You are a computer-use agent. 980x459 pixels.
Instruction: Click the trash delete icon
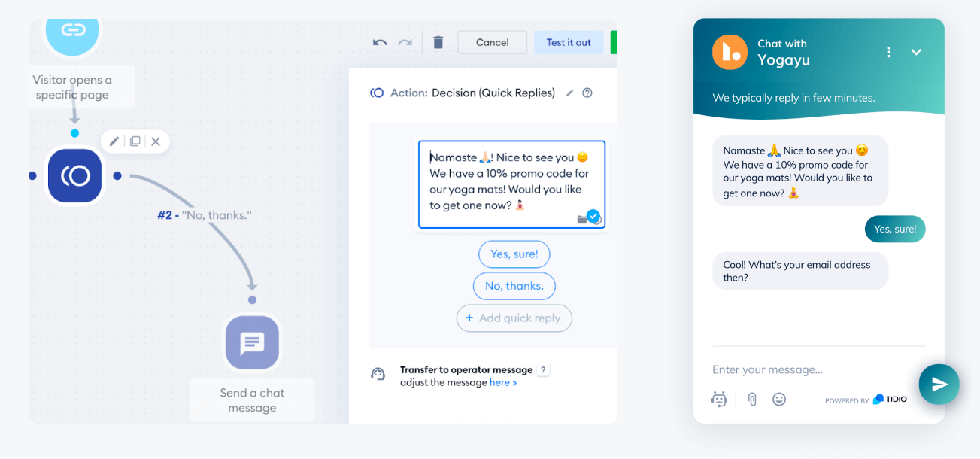click(x=438, y=42)
